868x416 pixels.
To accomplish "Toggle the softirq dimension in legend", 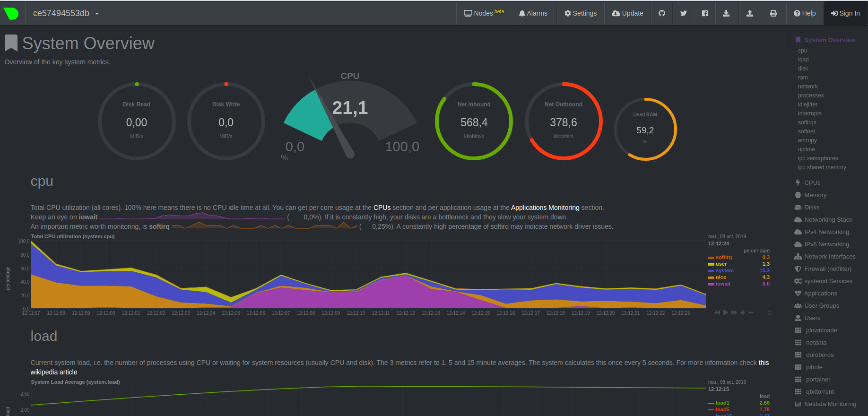I will [x=723, y=257].
